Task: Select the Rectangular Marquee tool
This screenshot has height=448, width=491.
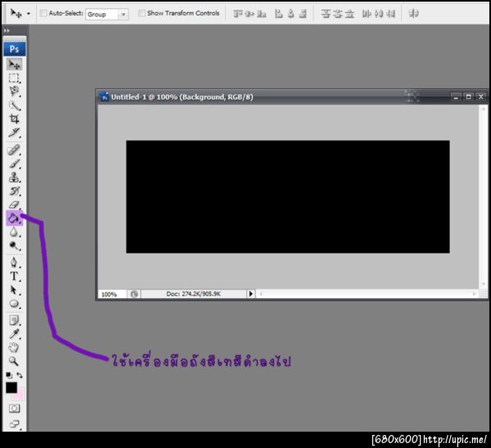Action: tap(14, 78)
